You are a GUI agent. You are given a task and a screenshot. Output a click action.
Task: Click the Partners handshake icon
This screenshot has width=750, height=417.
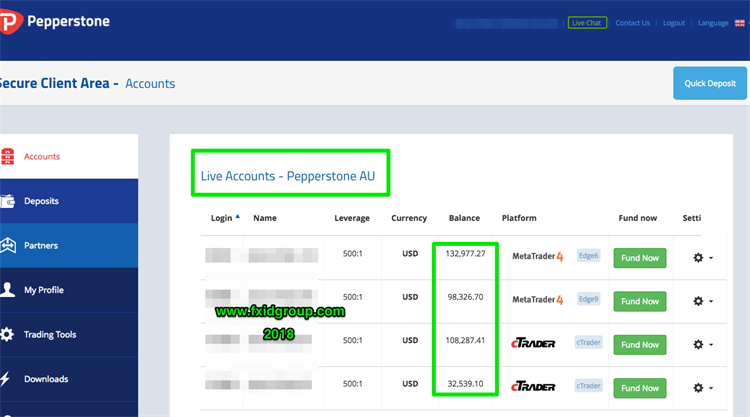click(8, 245)
